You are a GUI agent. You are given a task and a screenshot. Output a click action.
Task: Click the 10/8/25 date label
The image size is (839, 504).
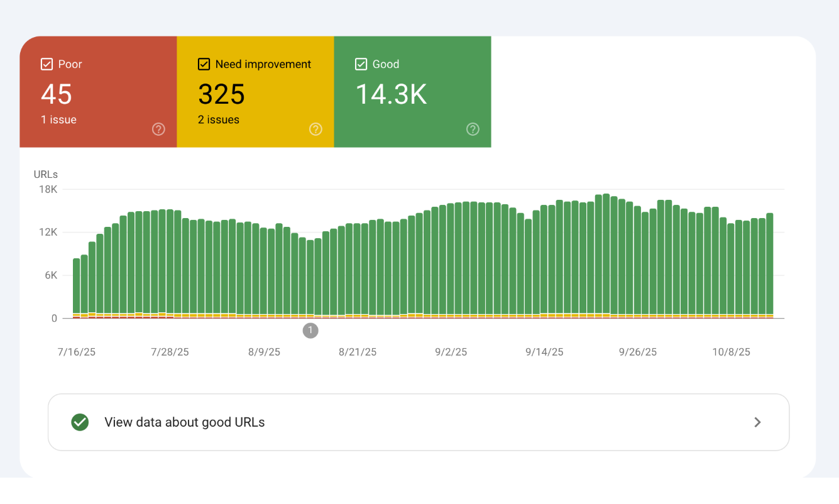(x=732, y=352)
